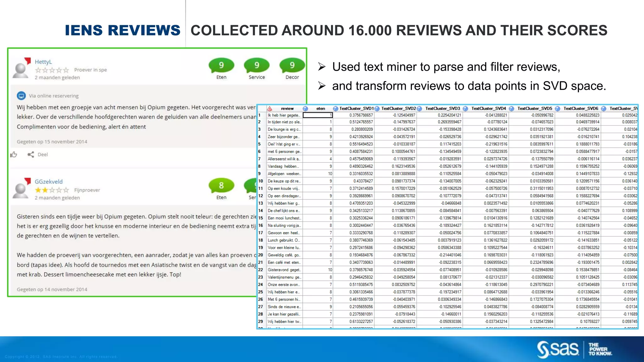Click 'Via online reservering' label
Screen dimensions: 644x362
click(54, 96)
